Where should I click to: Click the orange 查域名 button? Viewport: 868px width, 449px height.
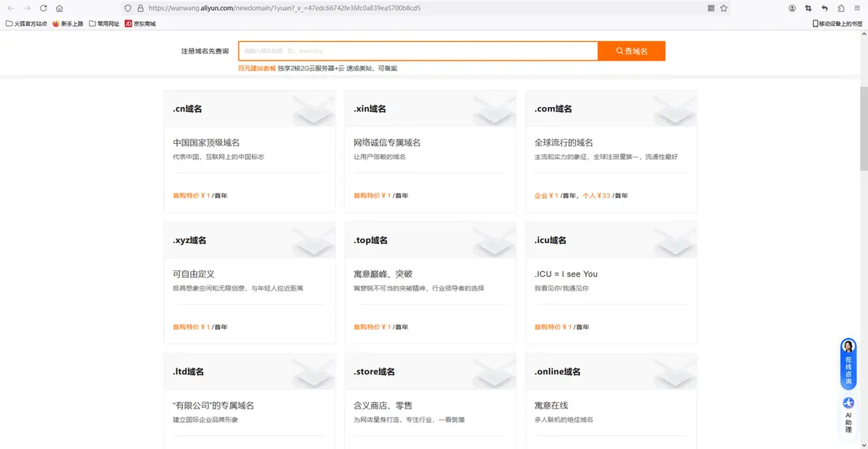click(631, 51)
